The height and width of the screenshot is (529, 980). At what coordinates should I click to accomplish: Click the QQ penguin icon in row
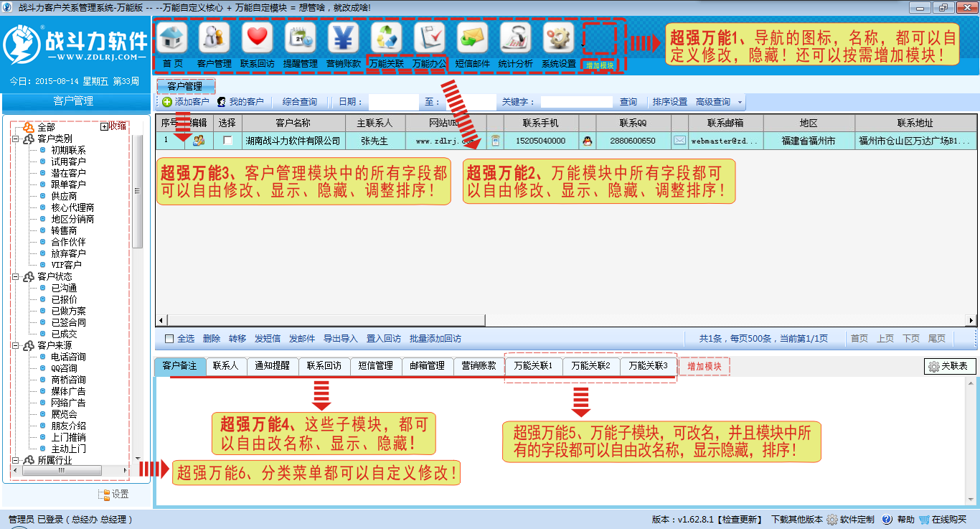[x=588, y=141]
